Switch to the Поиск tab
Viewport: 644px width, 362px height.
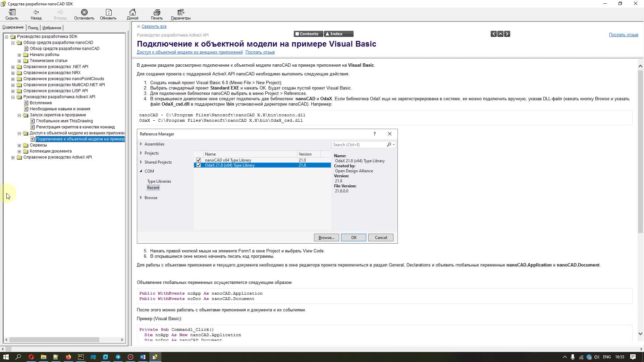point(33,28)
